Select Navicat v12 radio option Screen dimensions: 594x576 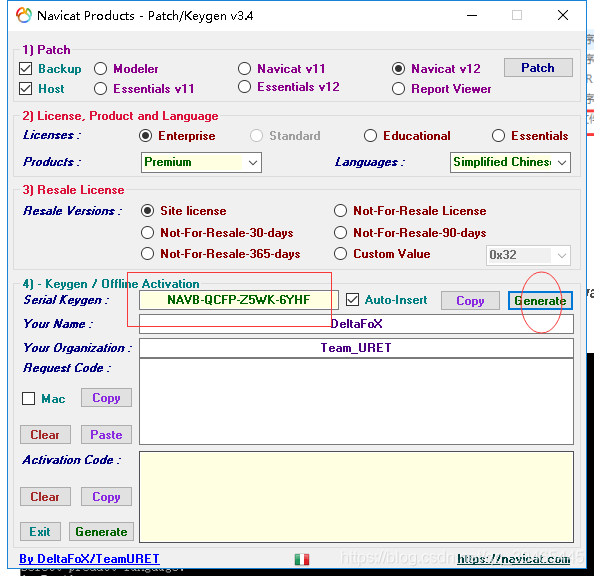pos(398,69)
